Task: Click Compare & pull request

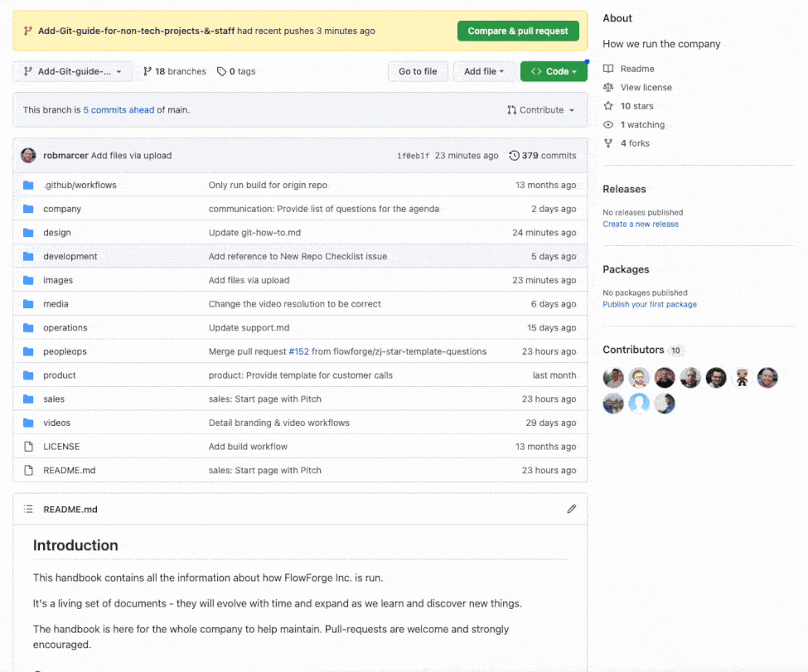Action: pos(518,31)
